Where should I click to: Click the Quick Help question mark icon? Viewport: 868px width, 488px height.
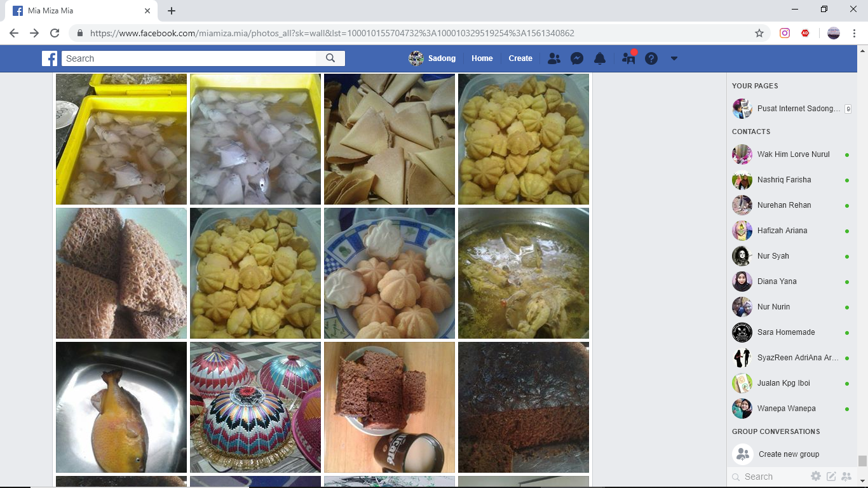pyautogui.click(x=651, y=58)
